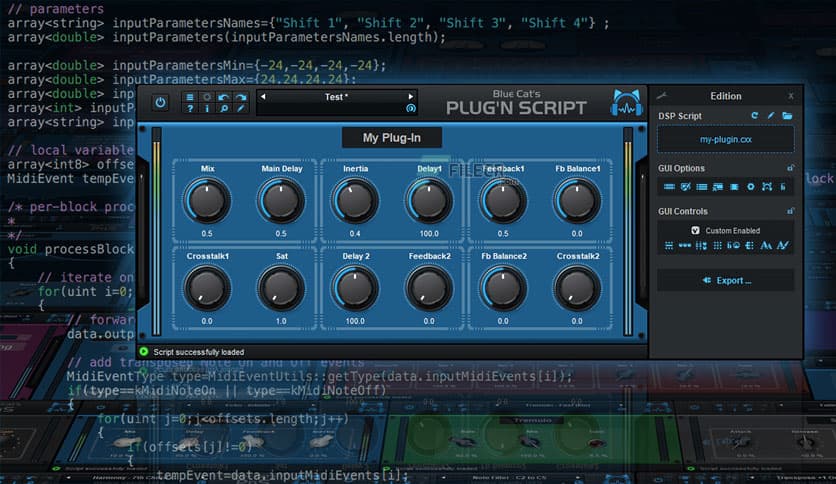
Task: Click the AA font size icon
Action: [x=766, y=246]
